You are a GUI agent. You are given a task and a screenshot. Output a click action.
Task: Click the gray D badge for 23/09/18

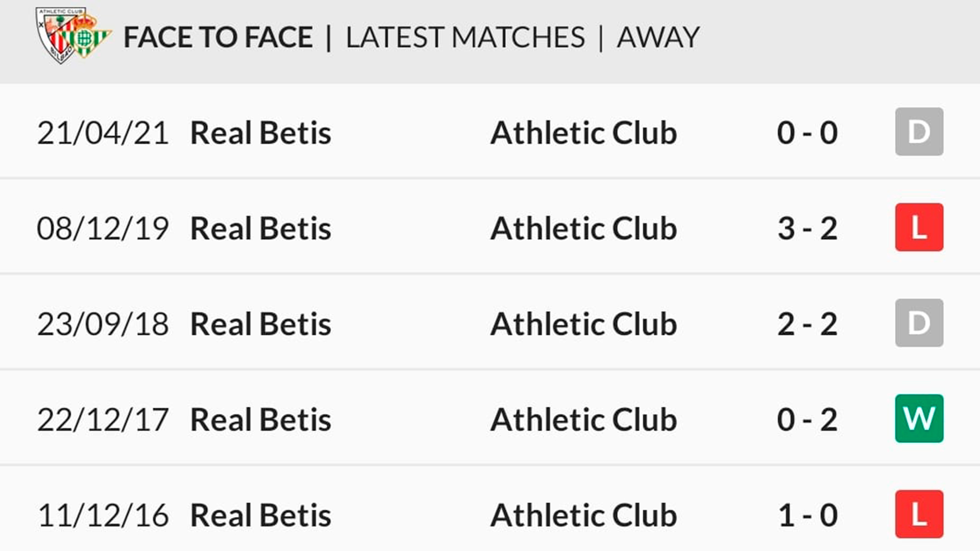919,323
